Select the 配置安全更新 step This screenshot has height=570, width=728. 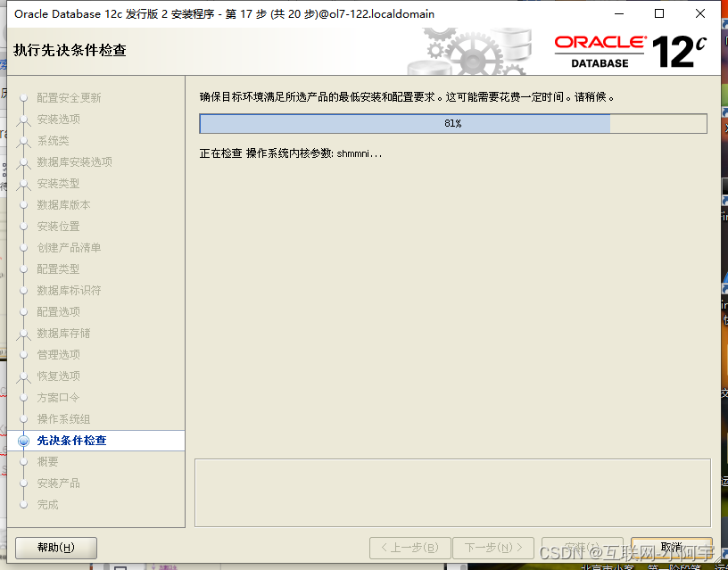tap(69, 98)
